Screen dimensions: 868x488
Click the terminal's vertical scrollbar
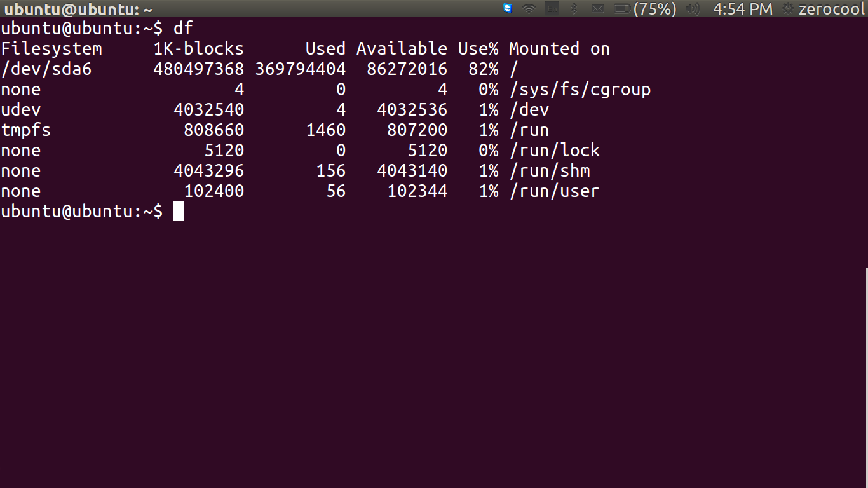click(866, 375)
